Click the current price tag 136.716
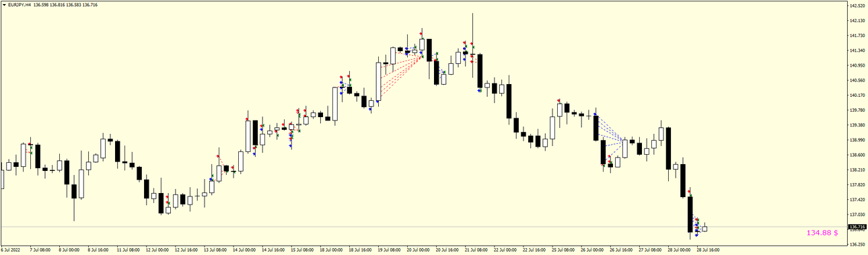 click(857, 227)
